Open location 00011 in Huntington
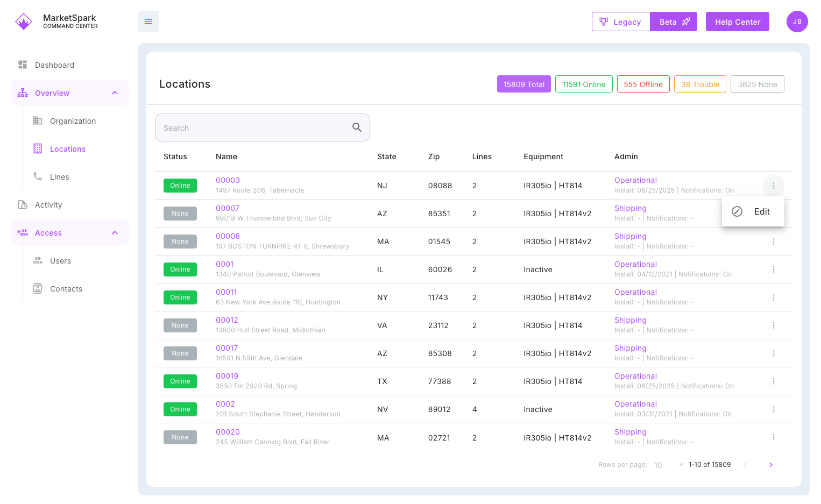This screenshot has width=821, height=504. [226, 292]
